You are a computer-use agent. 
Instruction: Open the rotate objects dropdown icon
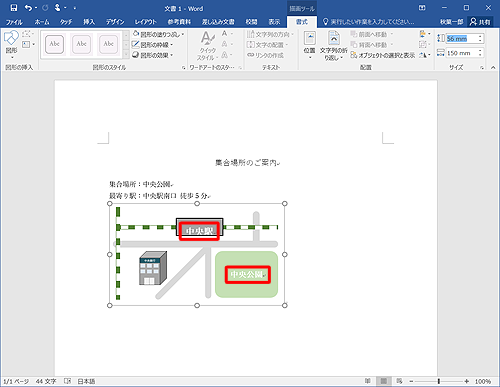[425, 55]
